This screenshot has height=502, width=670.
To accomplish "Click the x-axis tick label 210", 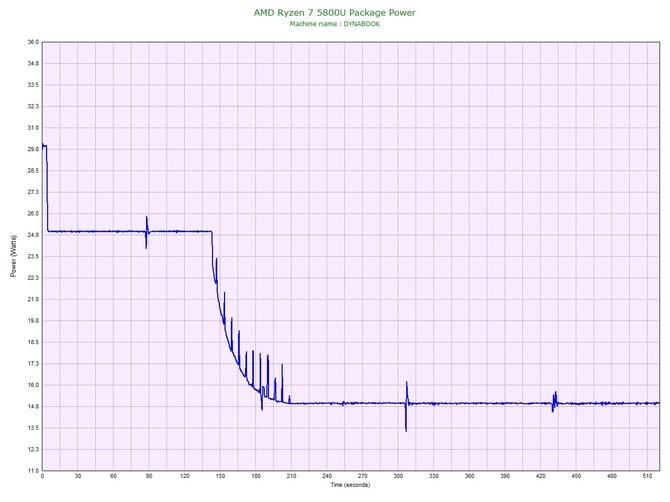I will coord(291,476).
